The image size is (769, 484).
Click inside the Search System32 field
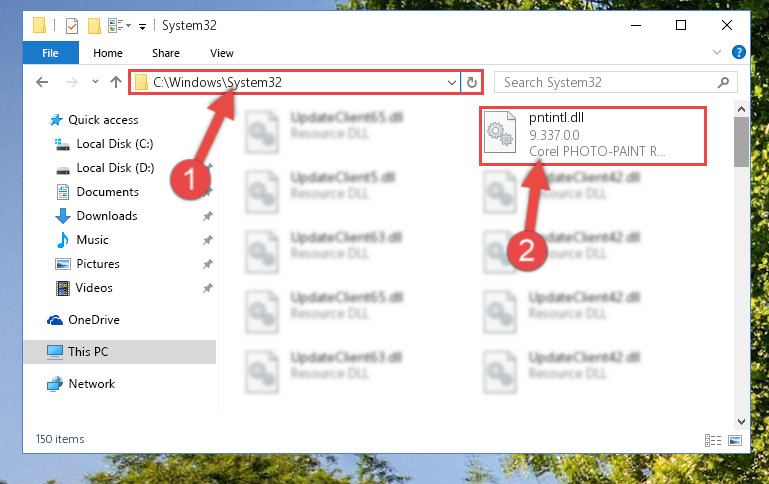[x=606, y=82]
